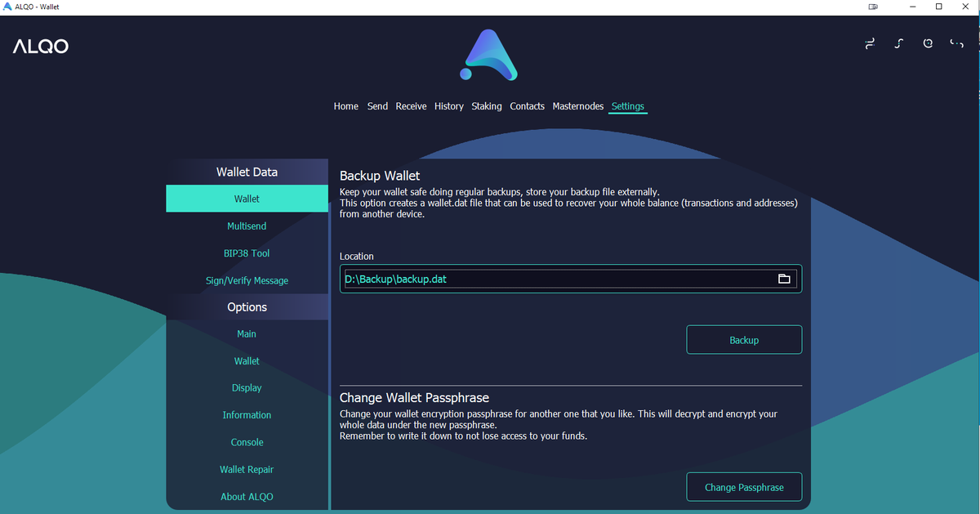Screen dimensions: 980x514
Task: Click the Options section header
Action: [x=247, y=307]
